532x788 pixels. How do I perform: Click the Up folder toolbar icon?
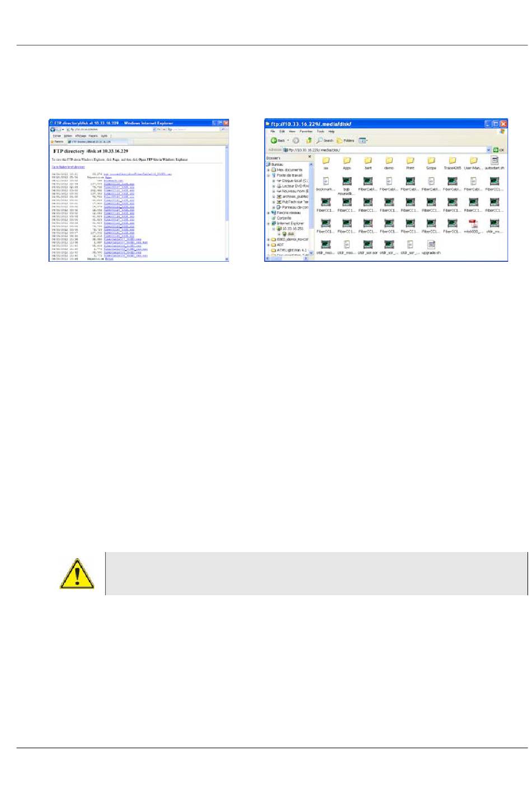click(x=308, y=140)
